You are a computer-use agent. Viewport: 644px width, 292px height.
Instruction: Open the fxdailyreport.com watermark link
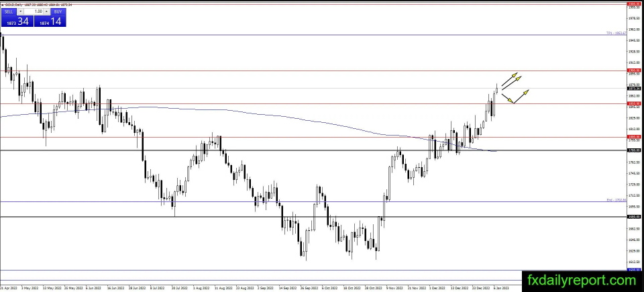coord(581,280)
